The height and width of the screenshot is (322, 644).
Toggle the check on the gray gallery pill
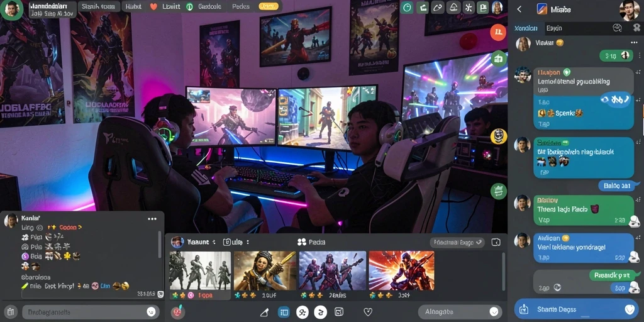[x=479, y=242]
